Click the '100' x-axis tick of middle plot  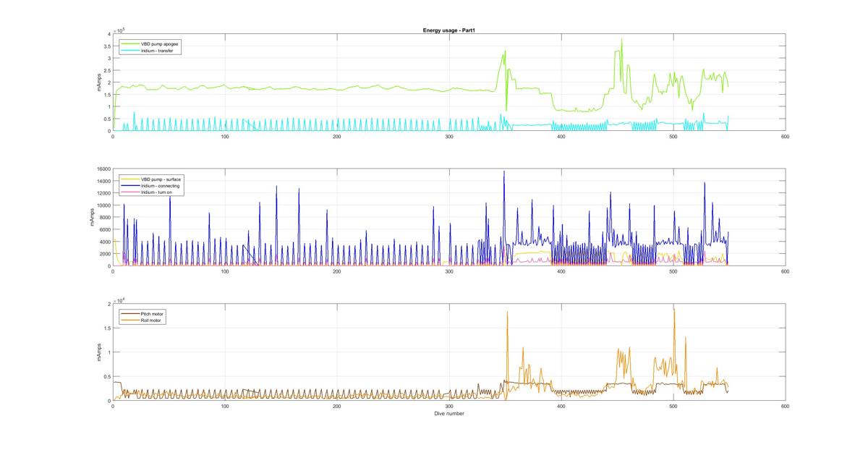(225, 271)
